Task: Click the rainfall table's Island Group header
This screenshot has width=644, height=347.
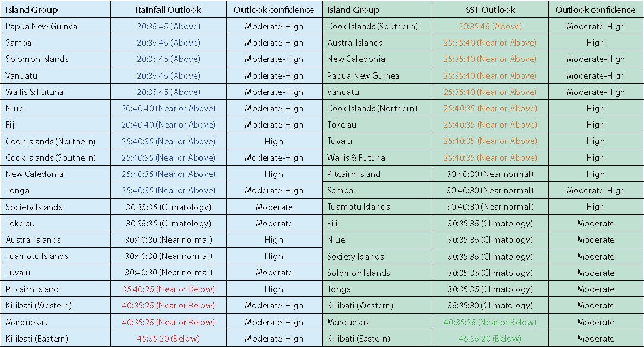Action: coord(31,10)
